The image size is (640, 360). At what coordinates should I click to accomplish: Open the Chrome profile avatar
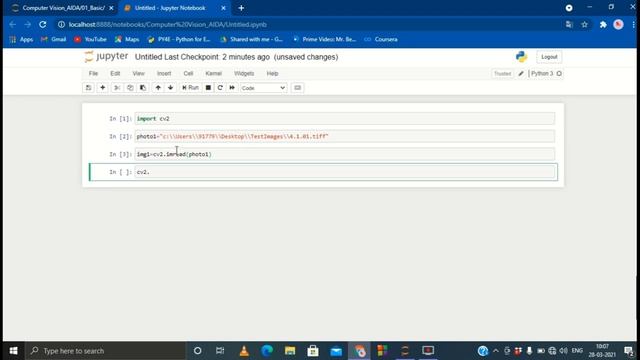click(618, 24)
